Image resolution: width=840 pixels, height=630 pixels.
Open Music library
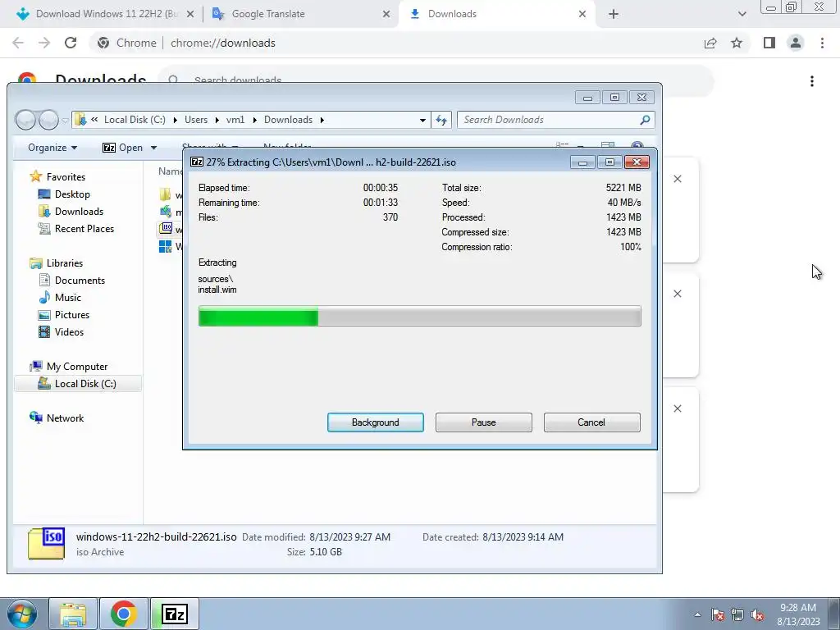pyautogui.click(x=60, y=297)
